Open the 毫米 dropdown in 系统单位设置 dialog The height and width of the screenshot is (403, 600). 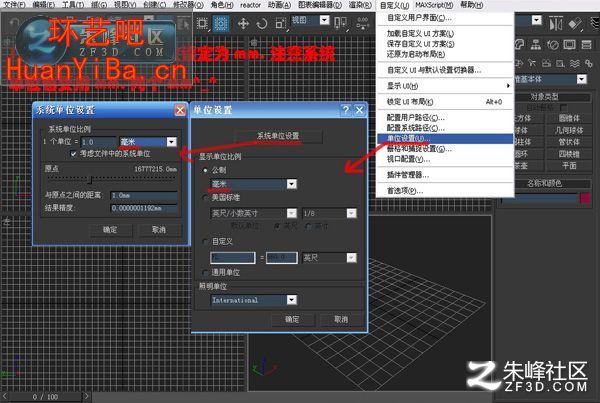click(x=148, y=142)
